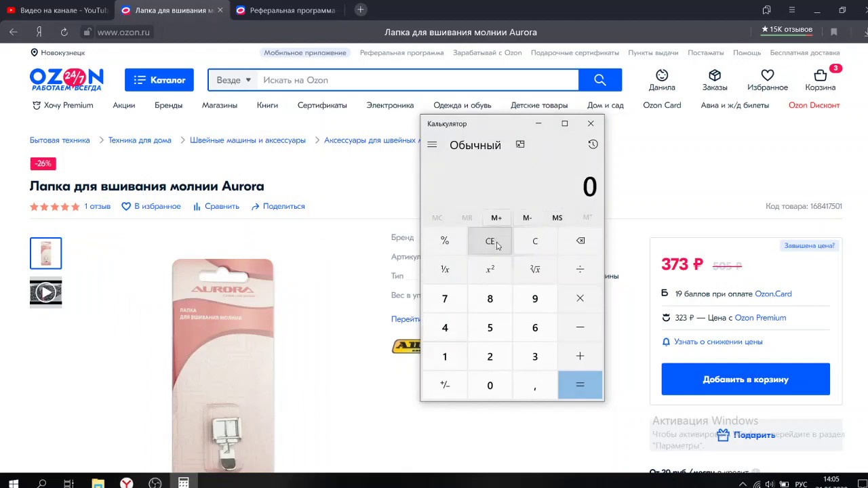Open the Бытовая техника breadcrumb
Viewport: 868px width, 488px height.
tap(60, 140)
